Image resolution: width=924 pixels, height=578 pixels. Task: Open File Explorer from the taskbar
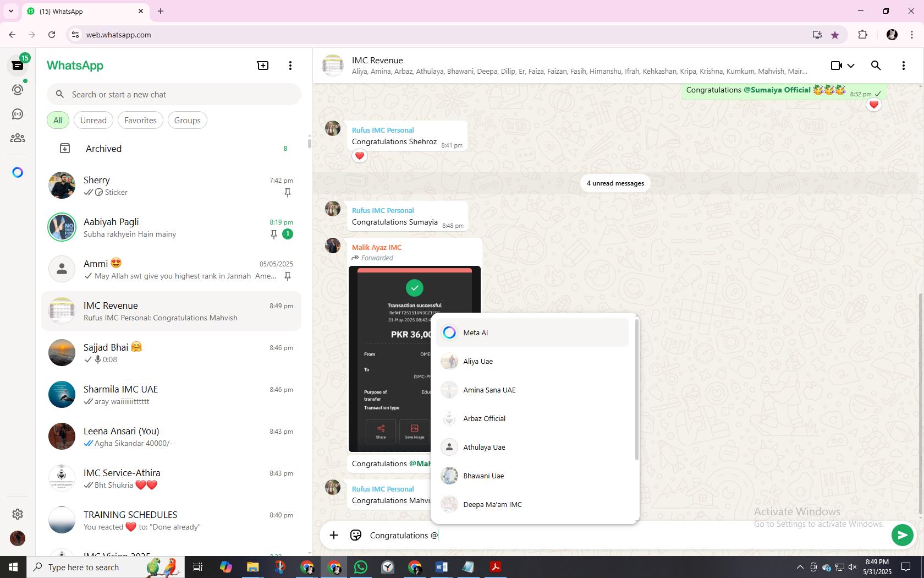coord(252,567)
